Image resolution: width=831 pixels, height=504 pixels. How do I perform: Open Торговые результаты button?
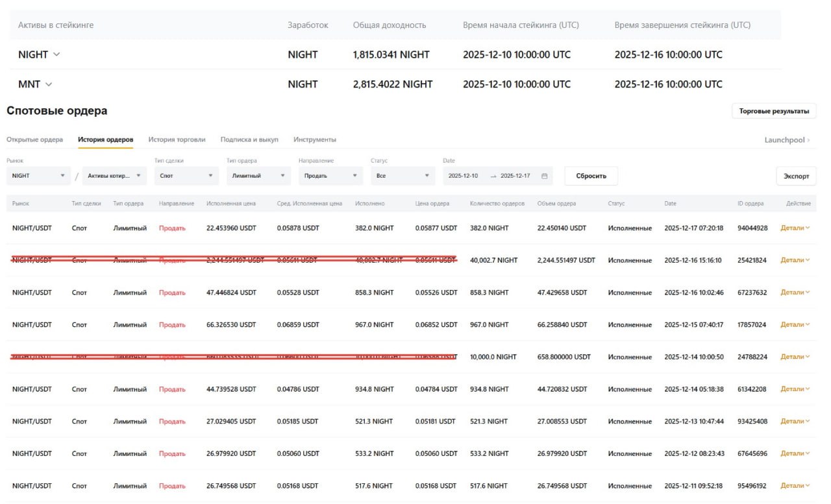(774, 111)
